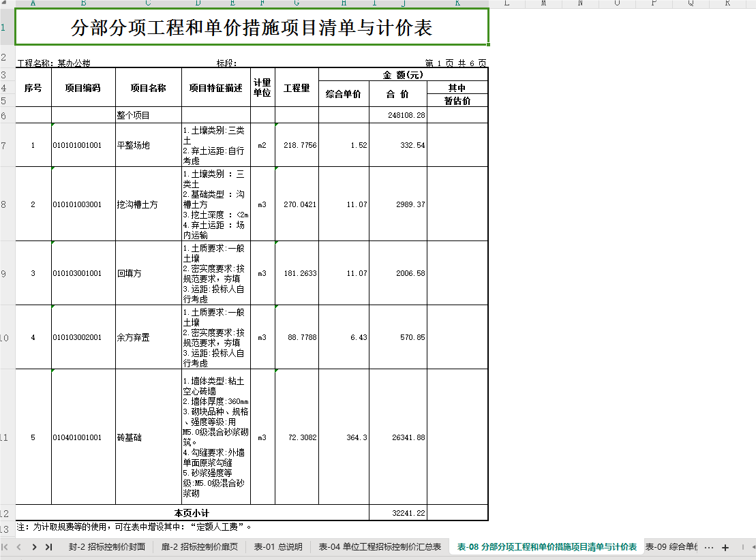This screenshot has height=560, width=756.
Task: Switch to the 表-04 单位工程招标控制价汇总表 tab
Action: [380, 547]
